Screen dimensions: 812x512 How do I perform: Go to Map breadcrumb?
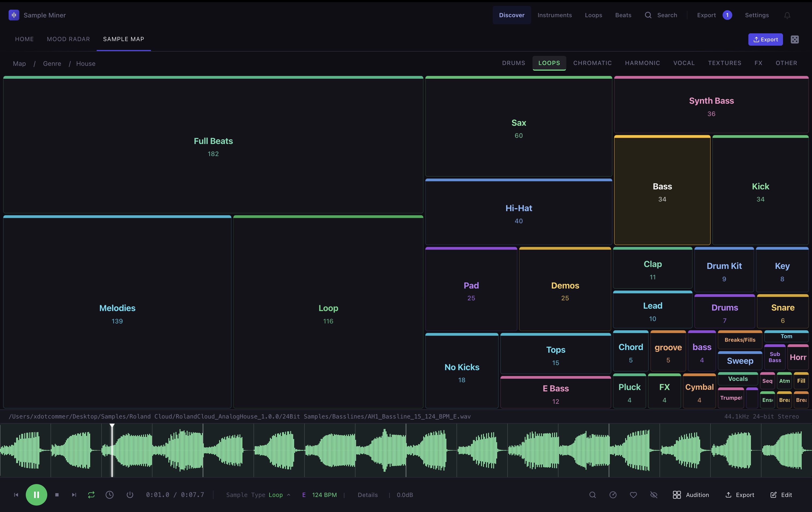pyautogui.click(x=19, y=63)
